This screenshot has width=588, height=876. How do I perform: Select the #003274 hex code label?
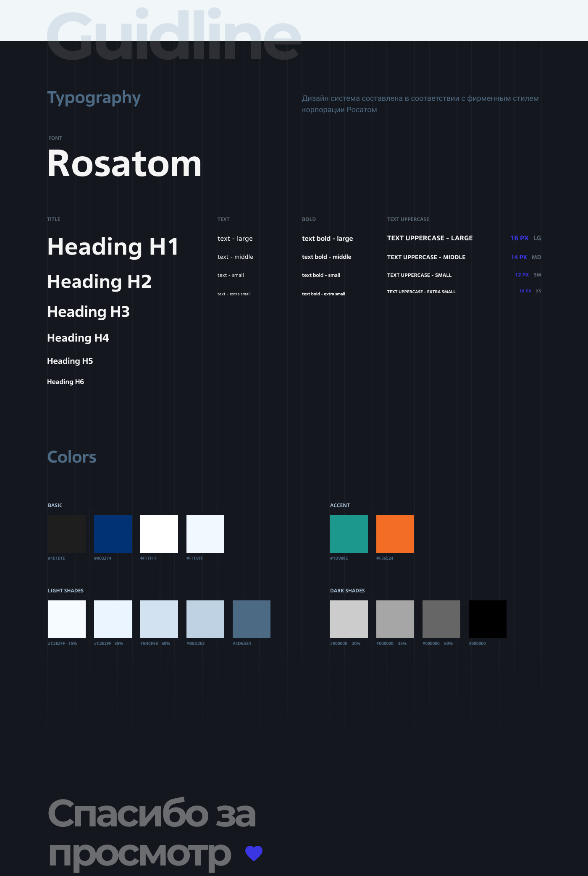tap(103, 558)
